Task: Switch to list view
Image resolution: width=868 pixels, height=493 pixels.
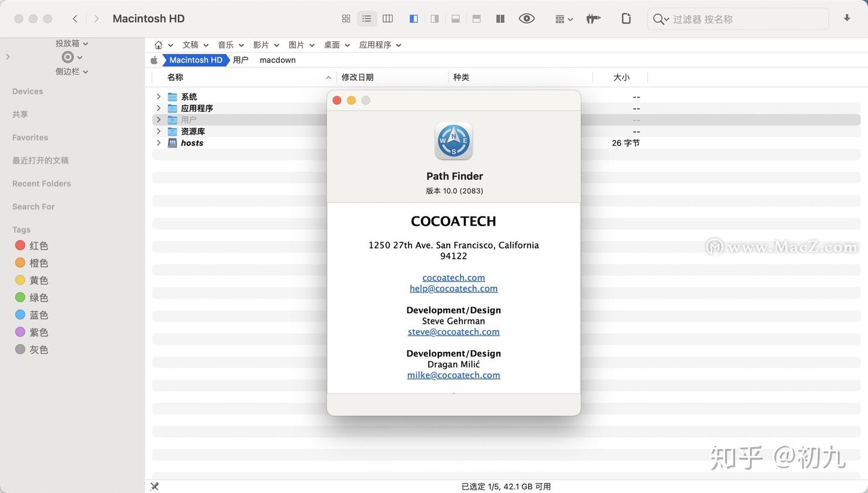Action: 366,19
